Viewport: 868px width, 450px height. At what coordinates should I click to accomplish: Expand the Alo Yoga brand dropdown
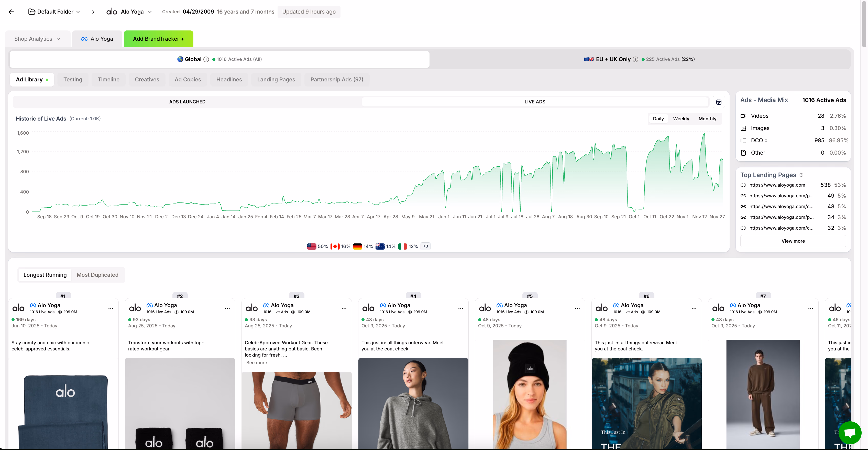coord(150,12)
